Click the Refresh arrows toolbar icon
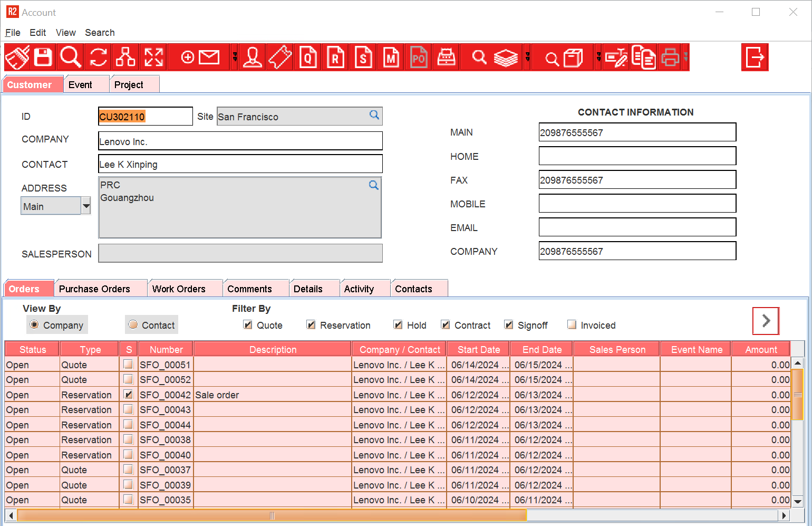 [x=98, y=57]
